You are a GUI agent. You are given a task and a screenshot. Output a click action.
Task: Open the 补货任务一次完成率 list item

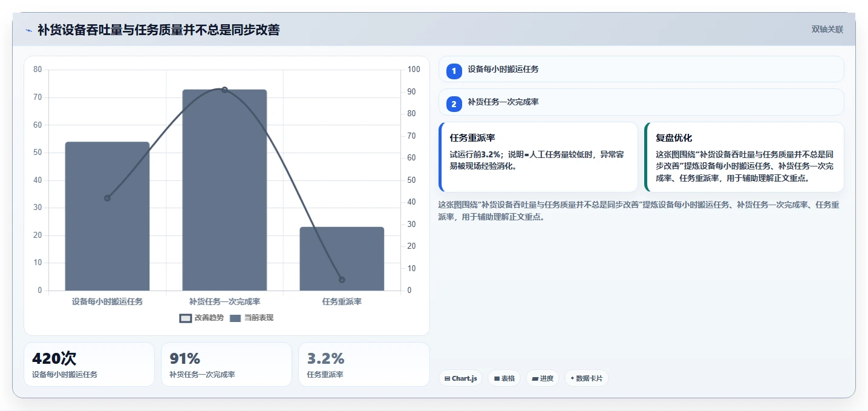641,102
